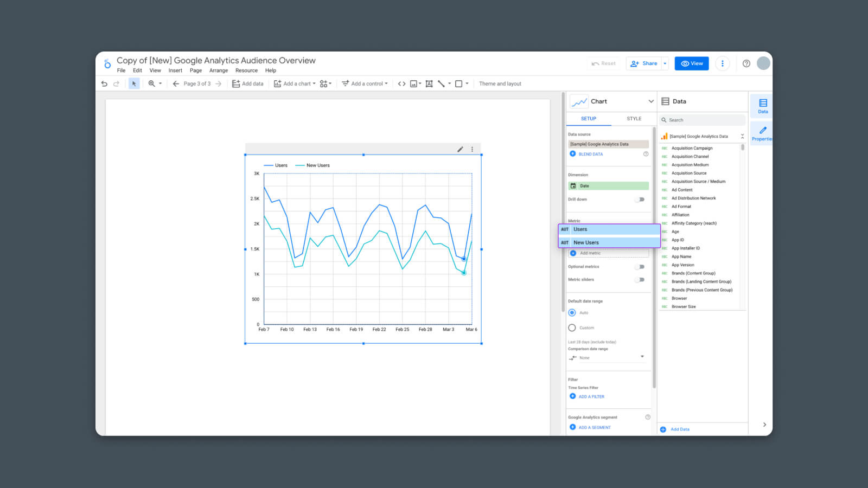
Task: Click the pencil edit icon above chart
Action: click(460, 149)
